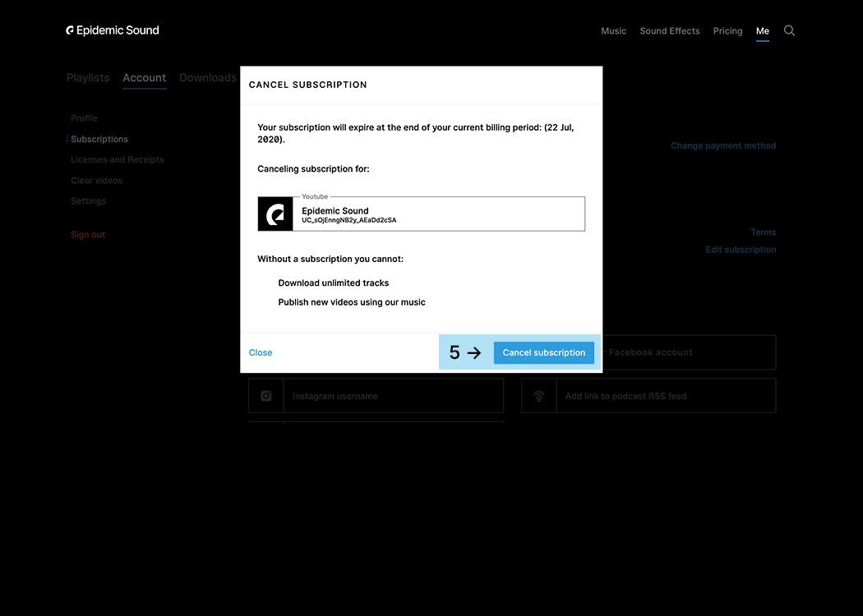
Task: Click Change payment method link
Action: pyautogui.click(x=723, y=146)
